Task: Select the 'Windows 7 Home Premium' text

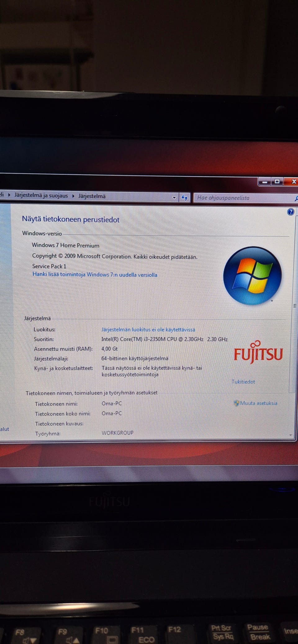Action: 65,245
